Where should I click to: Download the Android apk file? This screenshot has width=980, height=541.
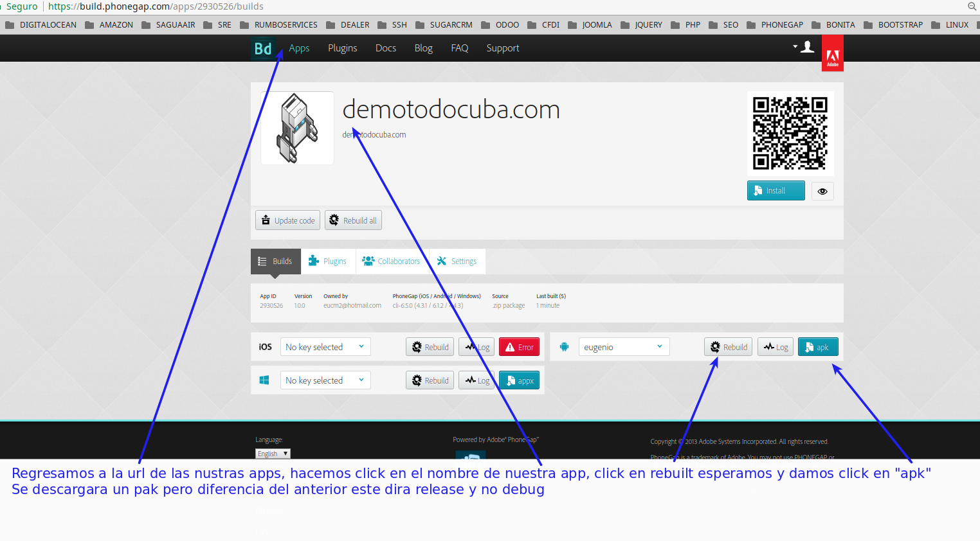coord(818,347)
